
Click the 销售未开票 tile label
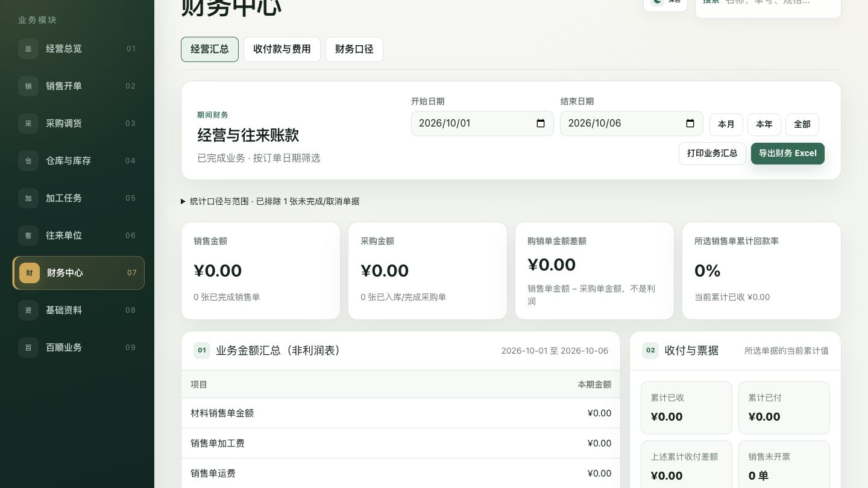coord(769,457)
